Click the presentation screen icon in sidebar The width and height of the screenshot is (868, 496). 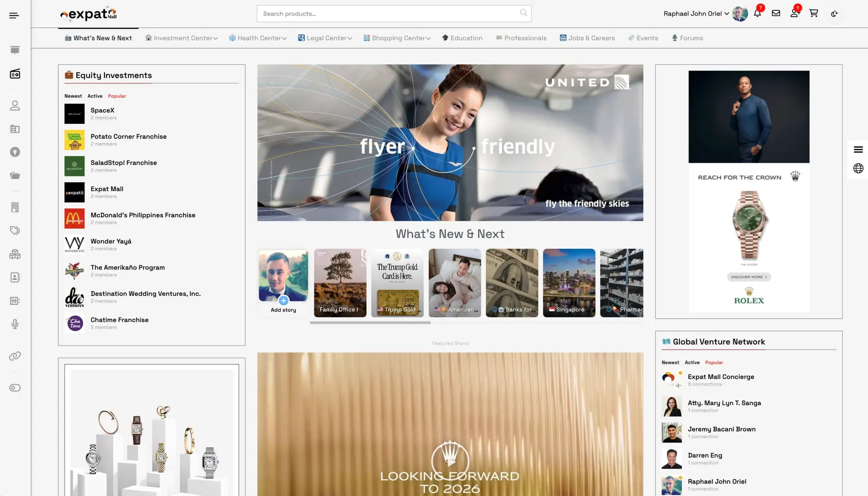point(15,50)
